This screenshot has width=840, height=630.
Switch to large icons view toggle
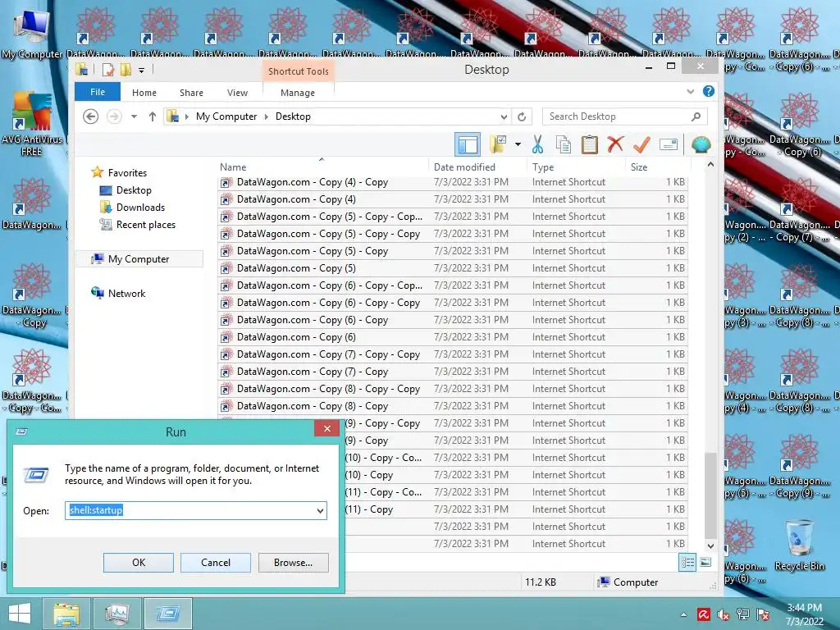(x=705, y=562)
